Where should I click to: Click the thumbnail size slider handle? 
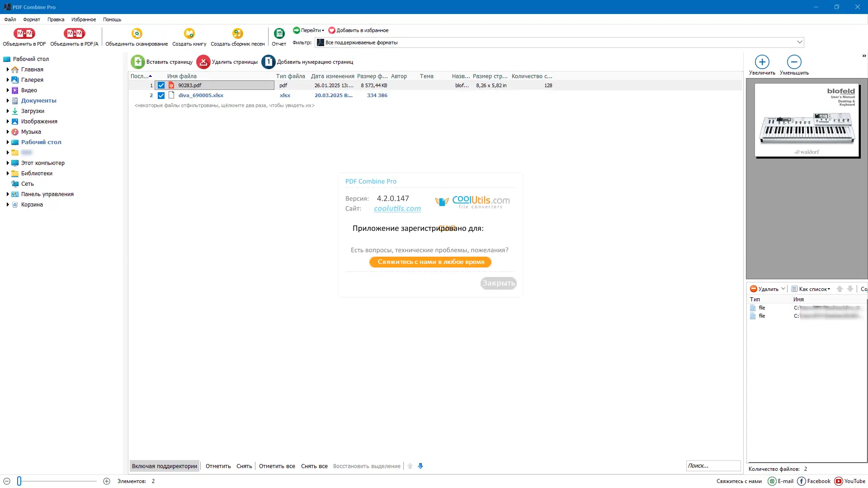pos(19,481)
